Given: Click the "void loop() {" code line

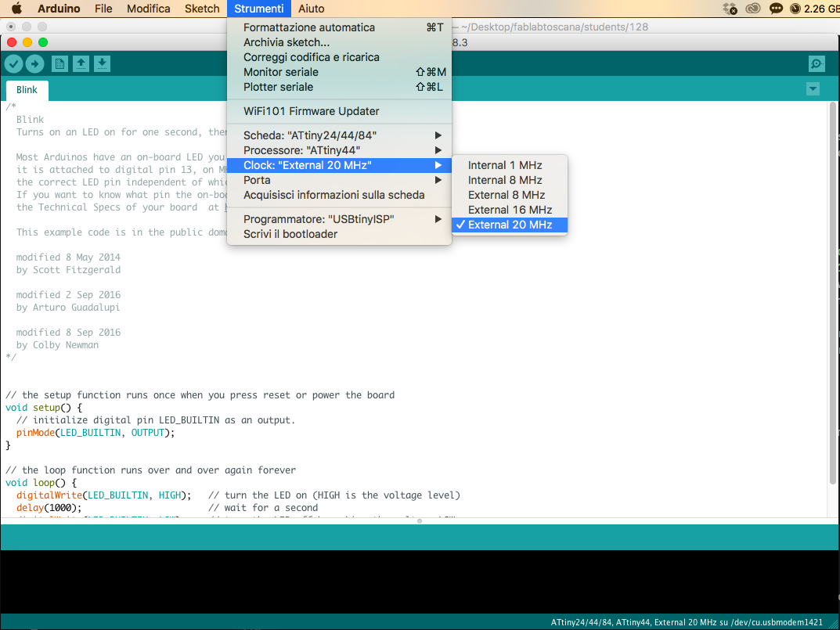Looking at the screenshot, I should [x=41, y=483].
